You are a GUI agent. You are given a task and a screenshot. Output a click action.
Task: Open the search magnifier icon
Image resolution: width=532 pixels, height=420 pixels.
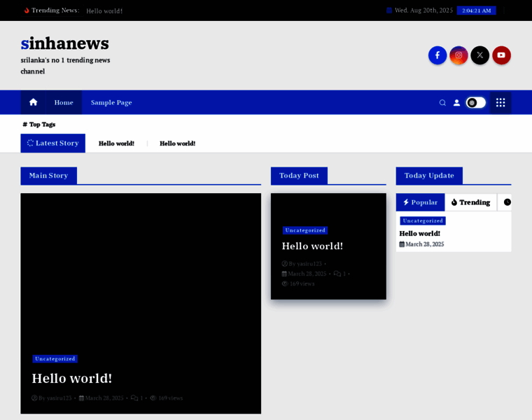442,103
